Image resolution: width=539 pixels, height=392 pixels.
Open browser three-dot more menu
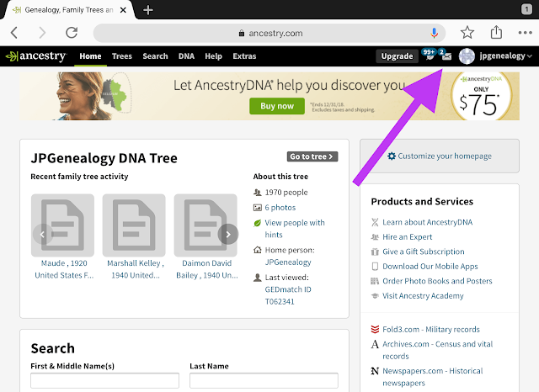(x=525, y=33)
